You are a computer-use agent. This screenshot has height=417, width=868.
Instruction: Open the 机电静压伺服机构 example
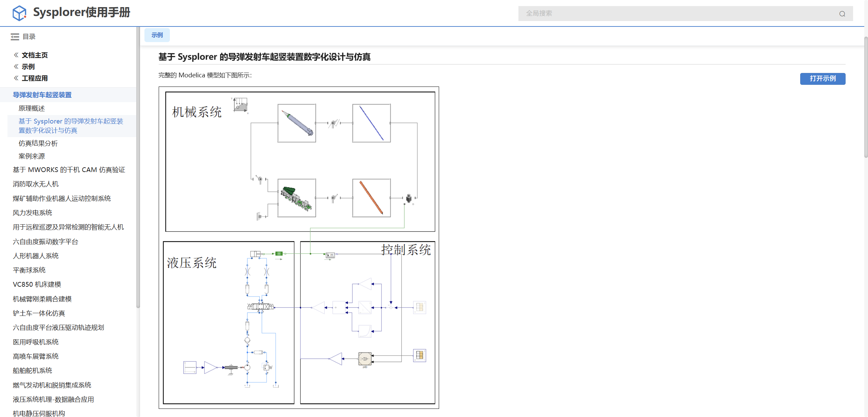(x=39, y=413)
